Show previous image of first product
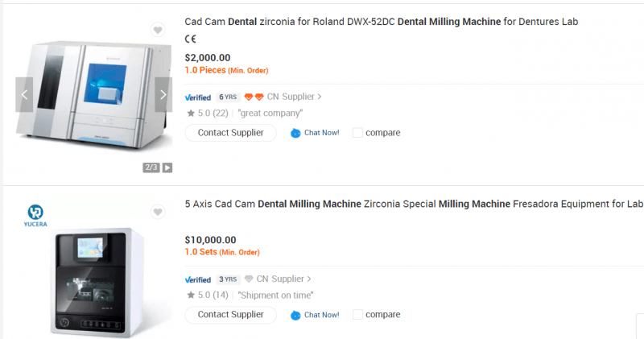This screenshot has height=339, width=644. [24, 95]
